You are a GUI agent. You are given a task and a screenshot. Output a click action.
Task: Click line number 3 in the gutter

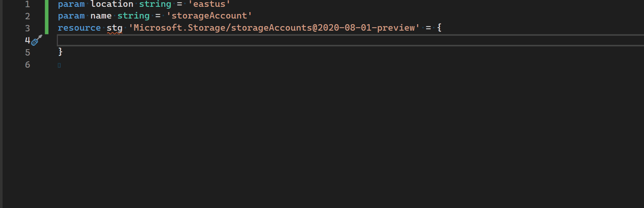[x=27, y=28]
